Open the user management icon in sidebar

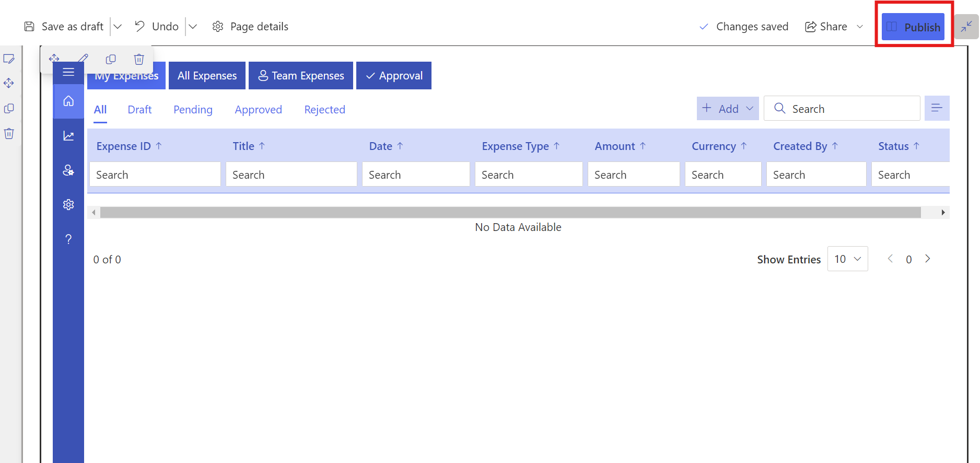pyautogui.click(x=68, y=170)
